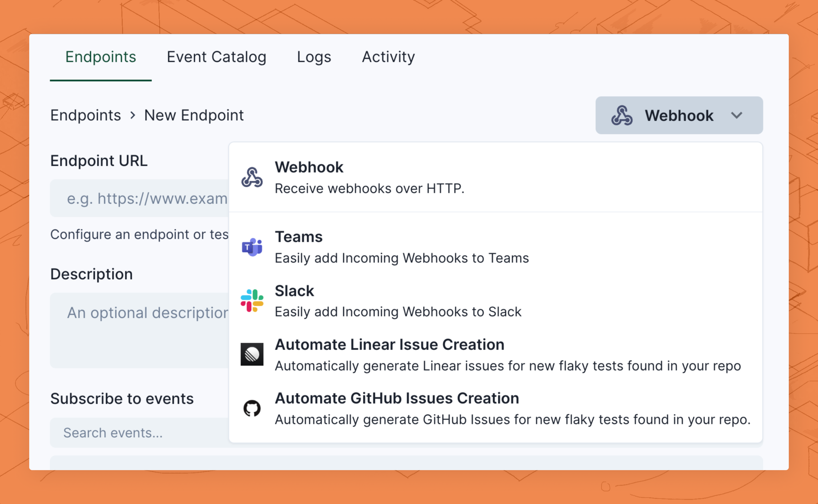Open the Webhook endpoint type selector

pyautogui.click(x=679, y=115)
